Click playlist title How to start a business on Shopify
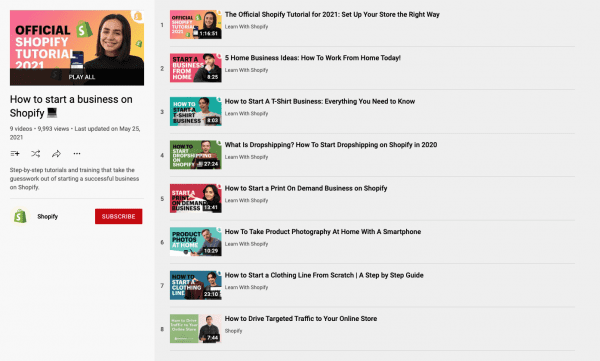This screenshot has height=361, width=600. [71, 106]
